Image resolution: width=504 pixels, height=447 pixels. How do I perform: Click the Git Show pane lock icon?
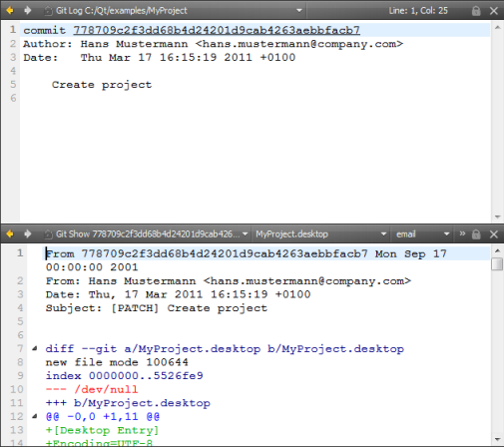click(476, 234)
